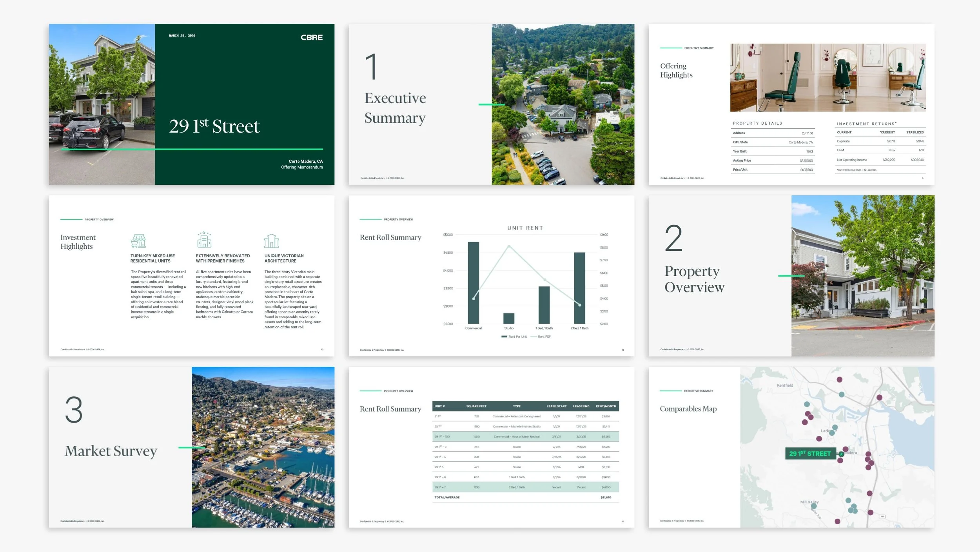The image size is (980, 552).
Task: Click the Victorian building icon above Unique Architecture
Action: coord(272,240)
